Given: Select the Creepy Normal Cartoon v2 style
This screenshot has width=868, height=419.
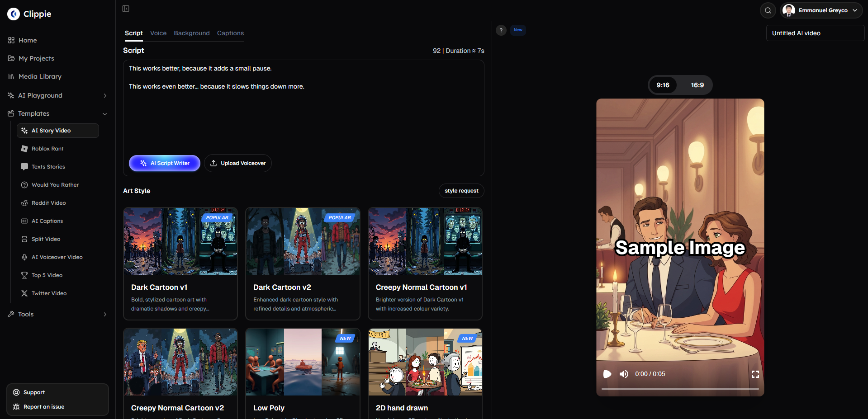Looking at the screenshot, I should 180,373.
